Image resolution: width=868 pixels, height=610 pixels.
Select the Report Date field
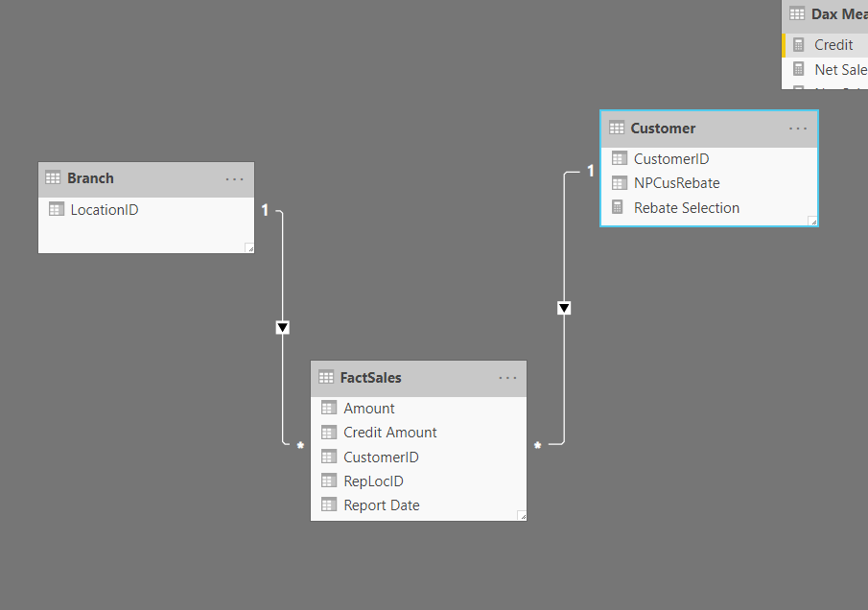click(418, 505)
